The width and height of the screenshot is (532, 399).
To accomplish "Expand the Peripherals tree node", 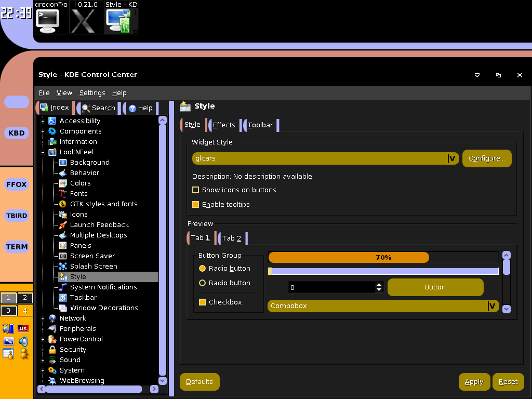I will (43, 329).
